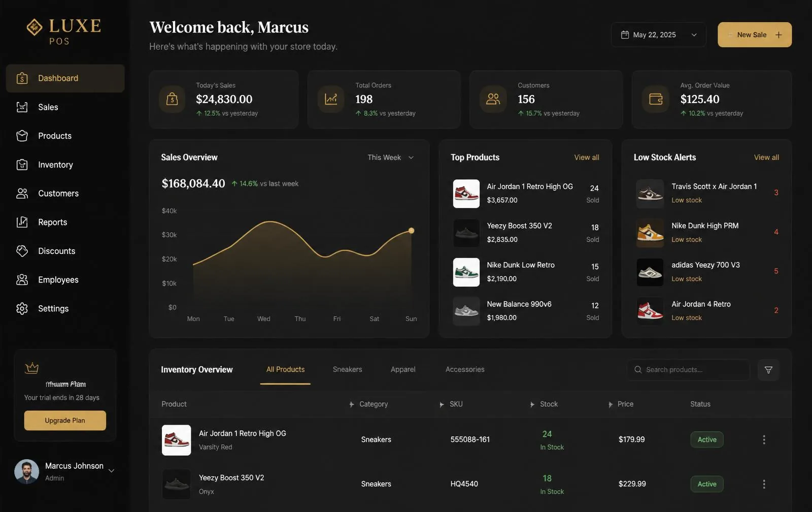This screenshot has height=512, width=812.
Task: Click SKU 555088-161 cell
Action: 470,440
